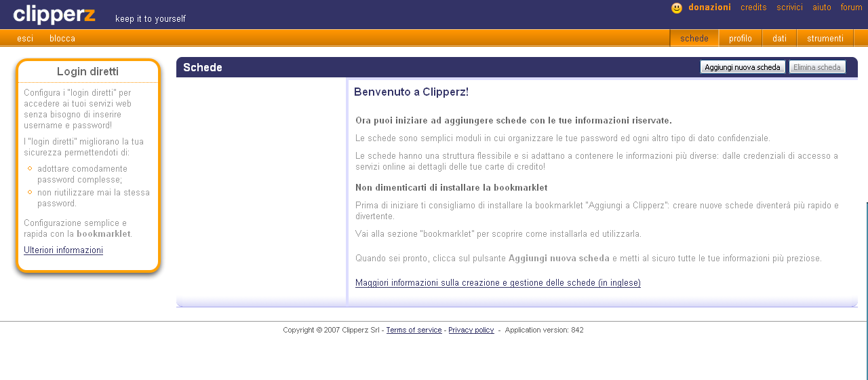Open the Privacy policy link

(471, 330)
